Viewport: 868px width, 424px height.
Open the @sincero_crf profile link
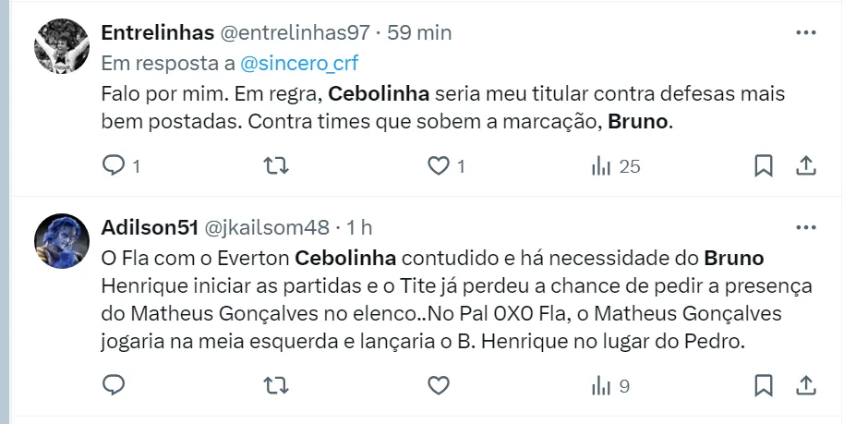pos(299,64)
